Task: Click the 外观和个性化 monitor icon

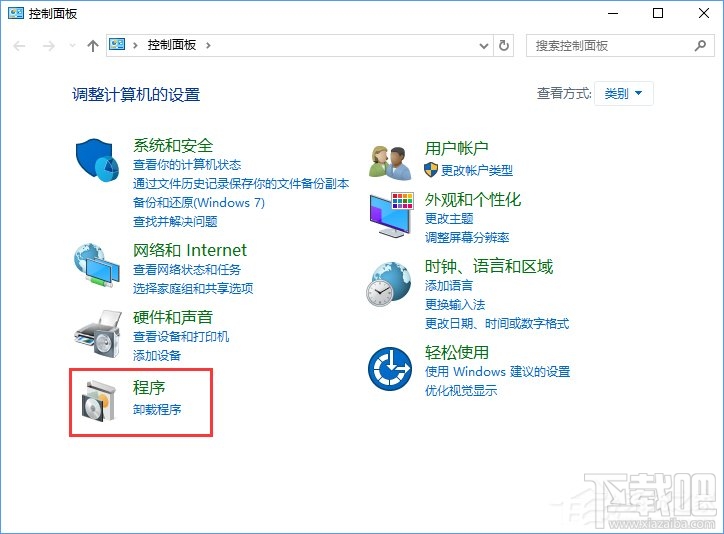Action: pyautogui.click(x=391, y=215)
